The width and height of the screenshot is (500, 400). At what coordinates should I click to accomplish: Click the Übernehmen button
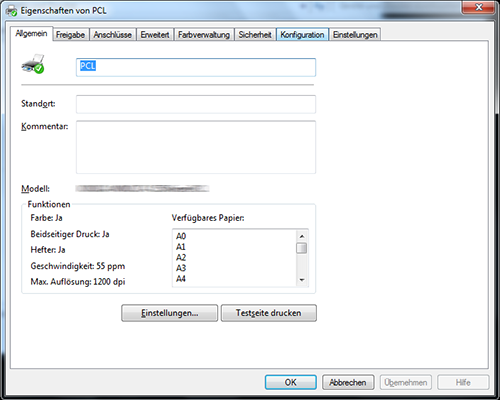click(406, 382)
